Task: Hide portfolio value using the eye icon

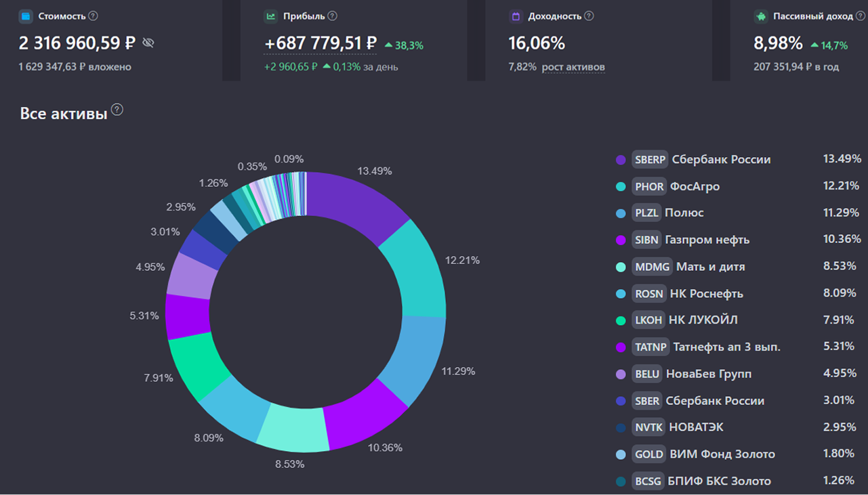Action: click(x=148, y=42)
